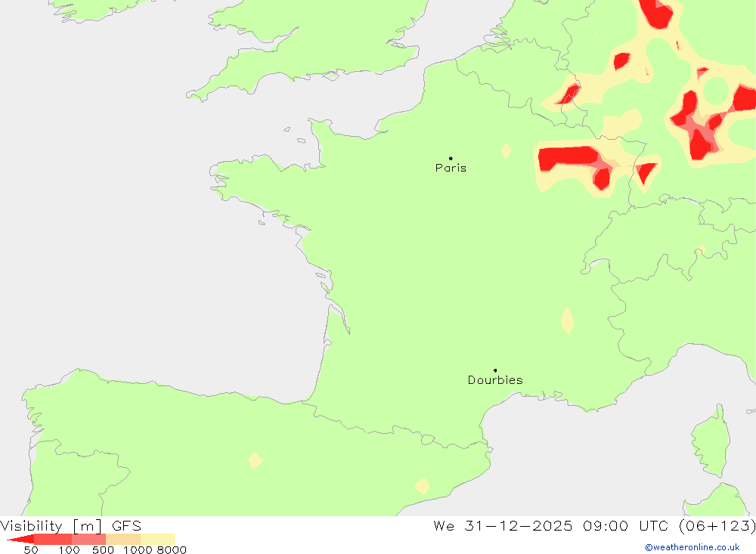
Task: Click the 'We' weekday text in footer
Action: 444,525
